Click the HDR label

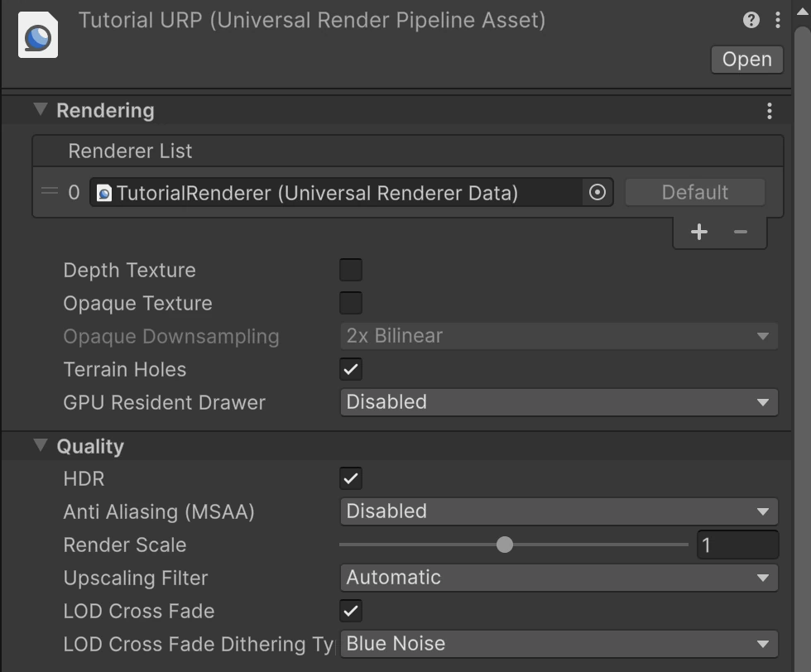tap(84, 478)
